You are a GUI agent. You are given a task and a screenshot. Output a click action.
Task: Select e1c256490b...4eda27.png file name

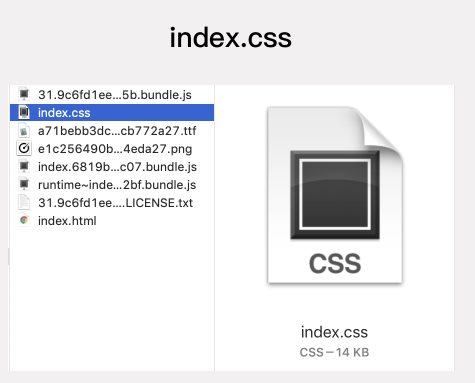click(x=115, y=149)
